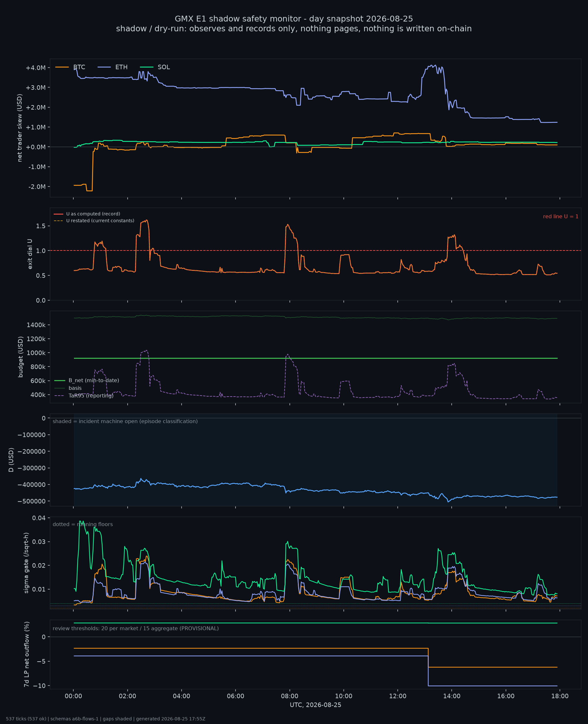Click legend entry "U as computed (record)"
This screenshot has height=724, width=588.
[x=93, y=214]
